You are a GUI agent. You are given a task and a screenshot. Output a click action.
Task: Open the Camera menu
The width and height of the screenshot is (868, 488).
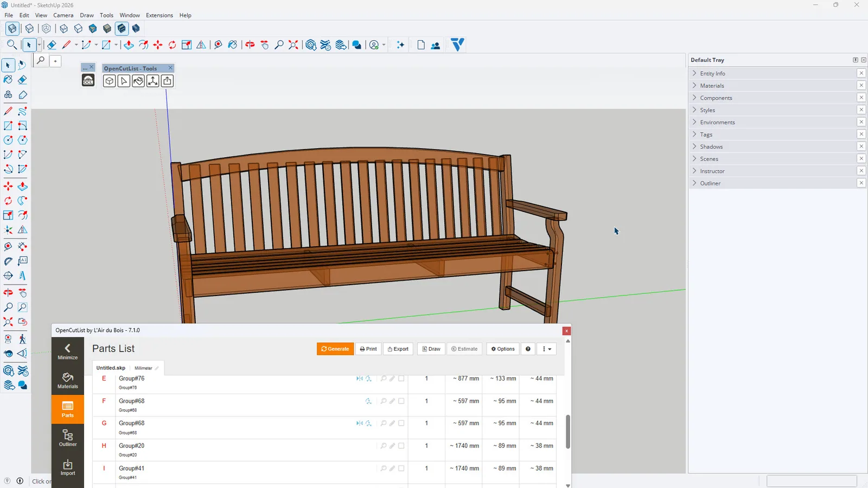(63, 15)
